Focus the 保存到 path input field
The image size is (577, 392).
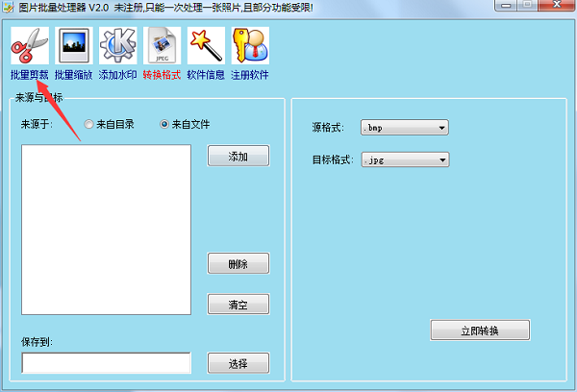click(x=107, y=363)
